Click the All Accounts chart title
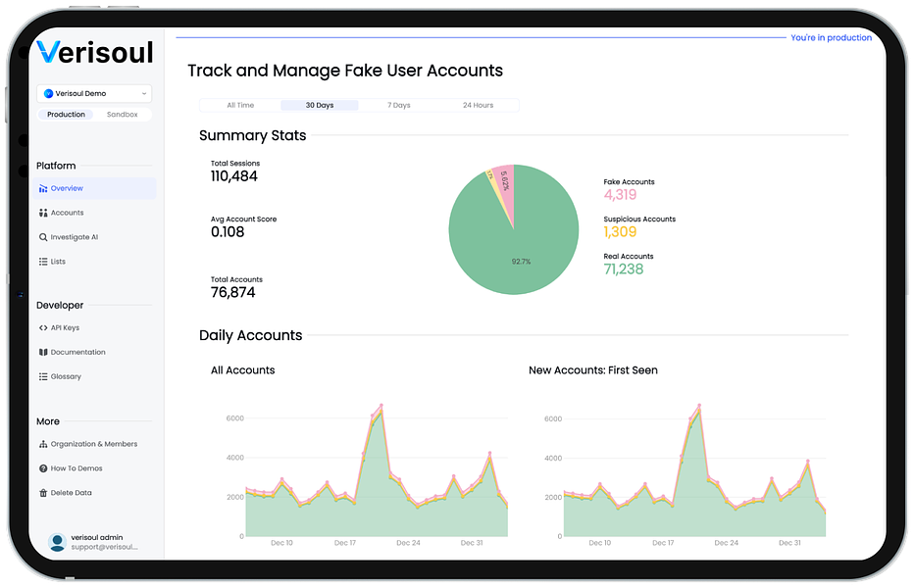The width and height of the screenshot is (915, 588). coord(243,370)
